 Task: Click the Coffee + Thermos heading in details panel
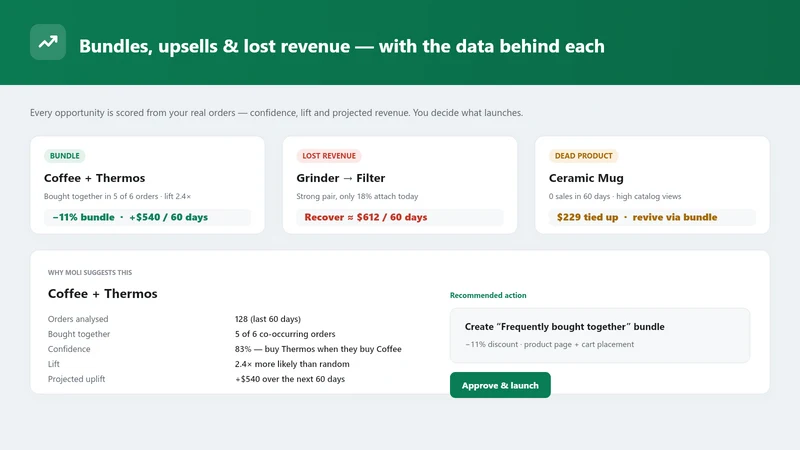coord(103,294)
